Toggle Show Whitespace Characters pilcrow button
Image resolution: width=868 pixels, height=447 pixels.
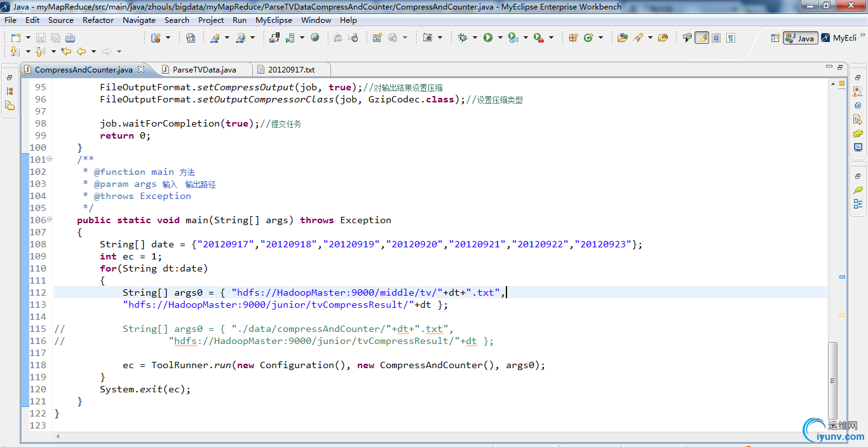coord(731,38)
